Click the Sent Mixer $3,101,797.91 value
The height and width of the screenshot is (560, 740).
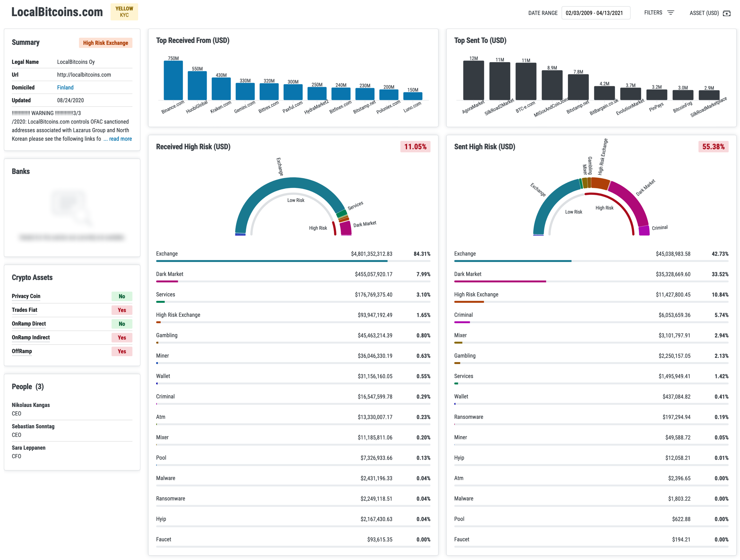tap(674, 336)
